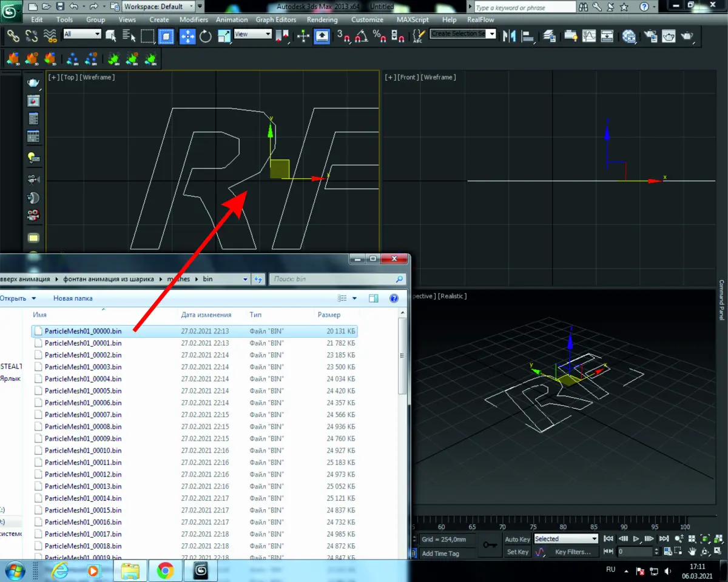Click the Unlink Selection tool
This screenshot has width=728, height=582.
coord(32,36)
